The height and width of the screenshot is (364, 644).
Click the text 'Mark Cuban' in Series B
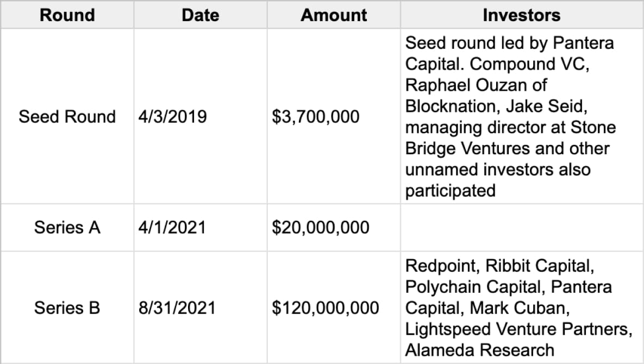(518, 308)
